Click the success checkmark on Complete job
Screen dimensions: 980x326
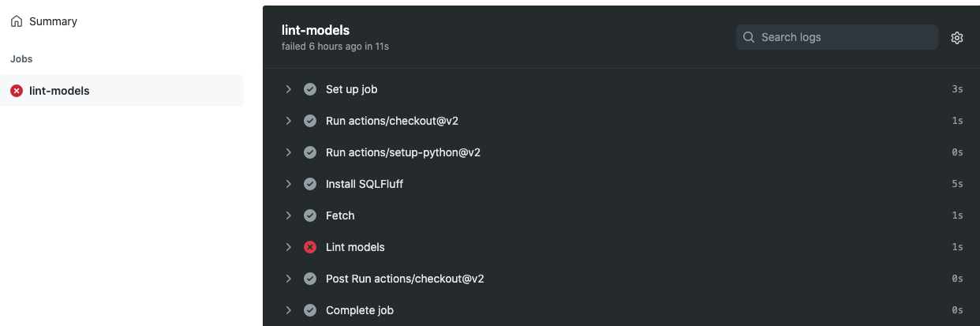(x=310, y=310)
